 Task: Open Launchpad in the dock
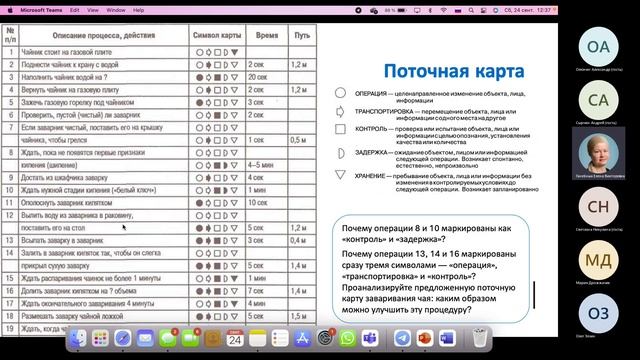(x=100, y=338)
